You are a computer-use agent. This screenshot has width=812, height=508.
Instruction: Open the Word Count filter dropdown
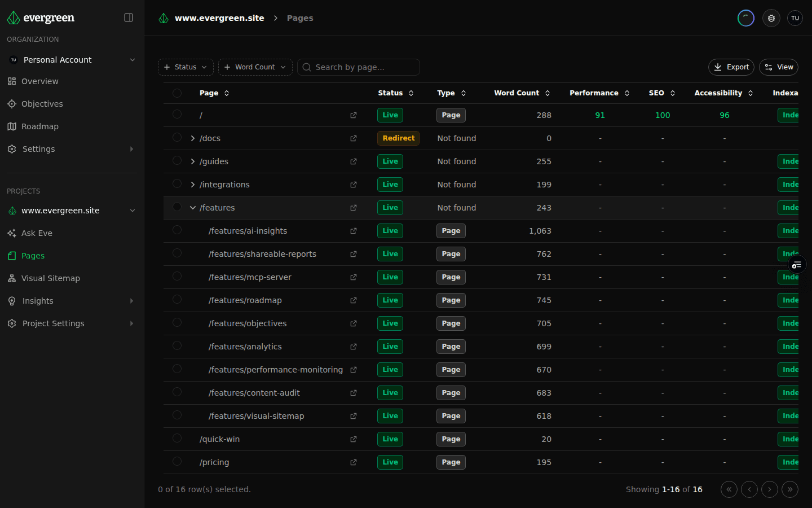(255, 67)
